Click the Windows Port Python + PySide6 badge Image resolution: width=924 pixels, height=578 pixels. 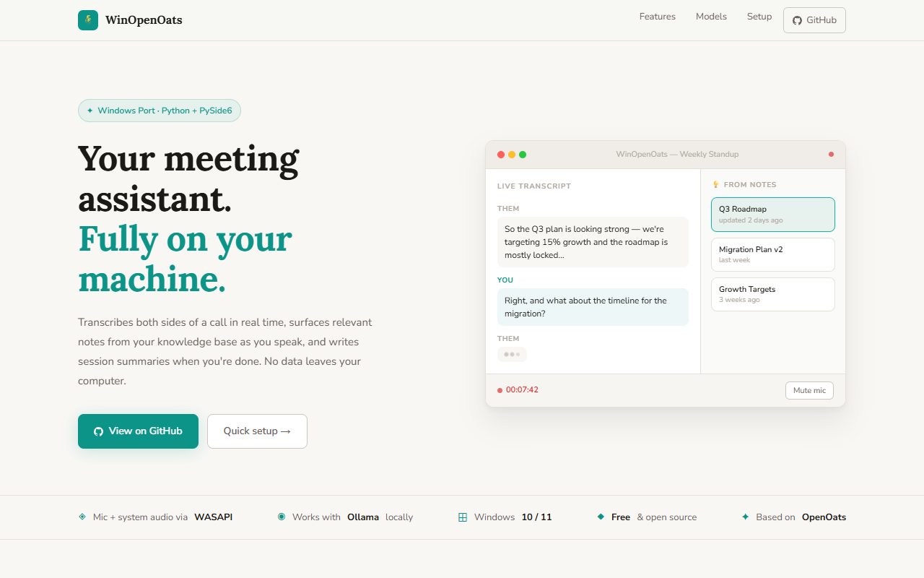tap(160, 111)
